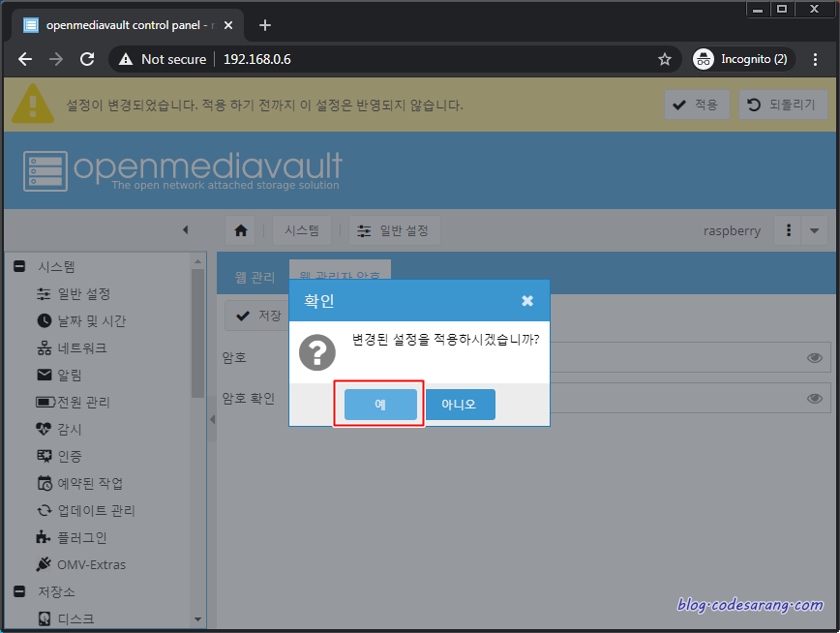Click the browser back arrow
The image size is (840, 633).
25,59
